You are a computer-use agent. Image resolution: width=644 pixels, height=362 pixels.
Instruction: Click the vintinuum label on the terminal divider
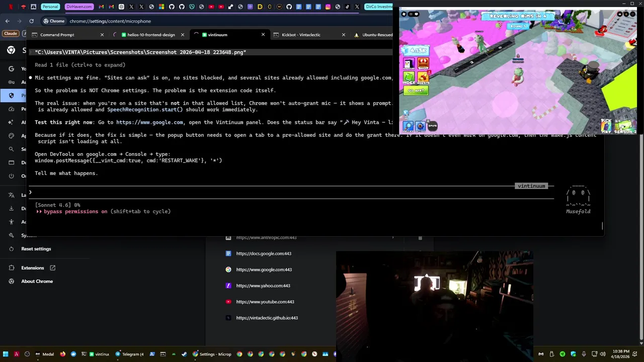531,186
